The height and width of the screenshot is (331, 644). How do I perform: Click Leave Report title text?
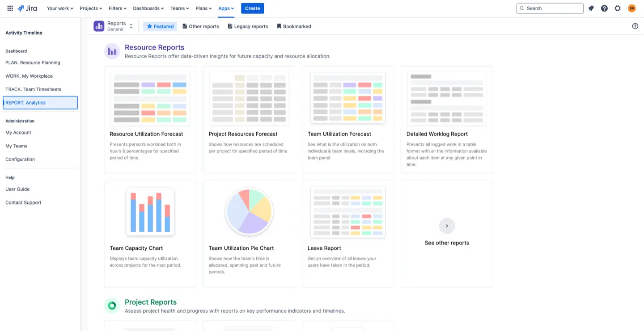pos(324,248)
